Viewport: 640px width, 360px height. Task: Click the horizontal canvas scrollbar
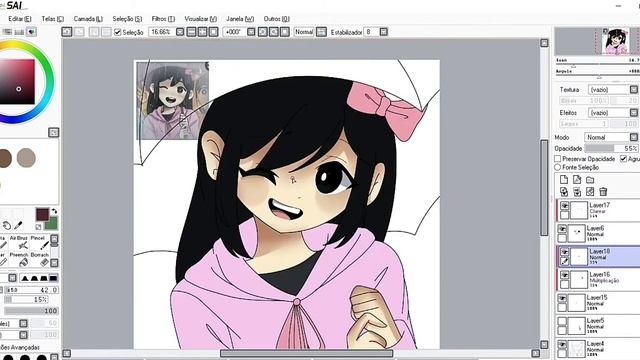pos(306,353)
